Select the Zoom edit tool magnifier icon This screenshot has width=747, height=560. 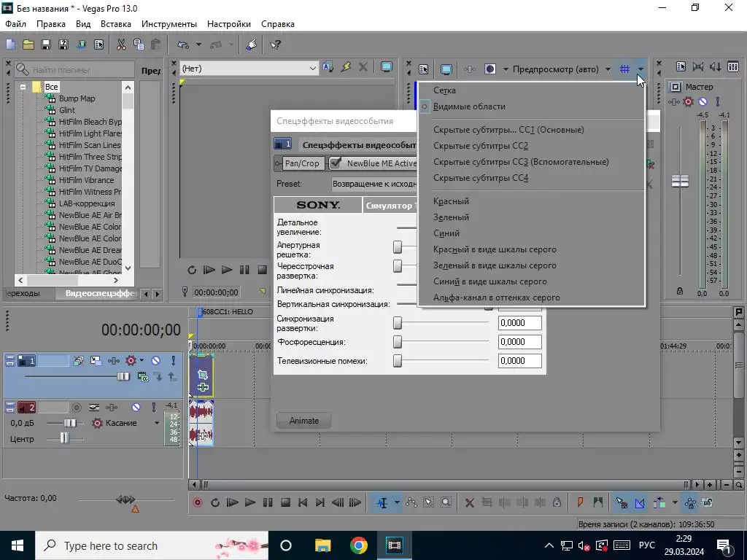(x=446, y=502)
